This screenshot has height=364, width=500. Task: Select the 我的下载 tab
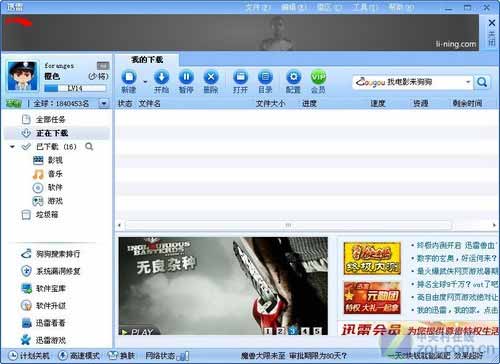coord(147,60)
